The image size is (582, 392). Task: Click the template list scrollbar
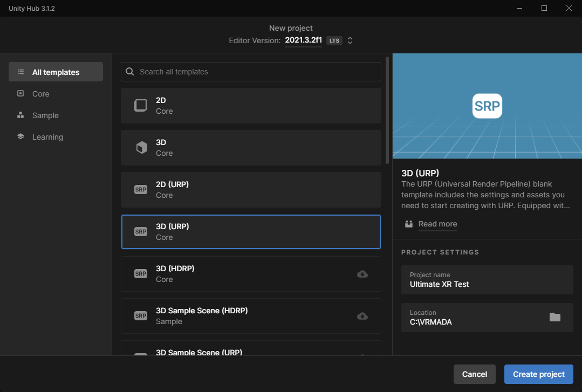coord(387,110)
